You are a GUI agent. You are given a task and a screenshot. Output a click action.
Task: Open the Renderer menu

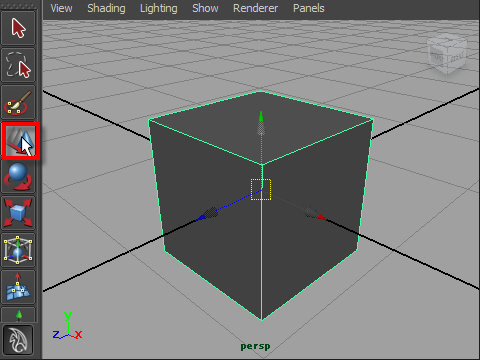(x=255, y=8)
